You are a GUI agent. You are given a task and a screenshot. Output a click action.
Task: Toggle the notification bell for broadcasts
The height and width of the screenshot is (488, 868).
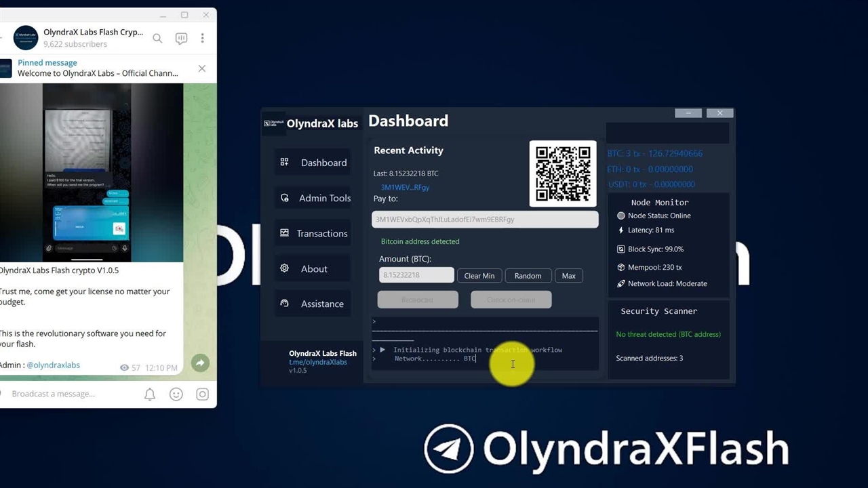click(x=150, y=394)
